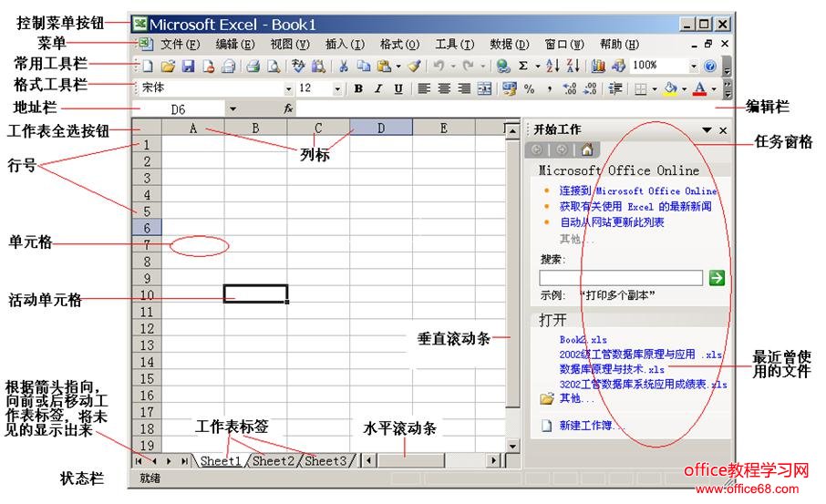Toggle Italic formatting
Viewport: 826px width, 504px height.
click(x=378, y=88)
